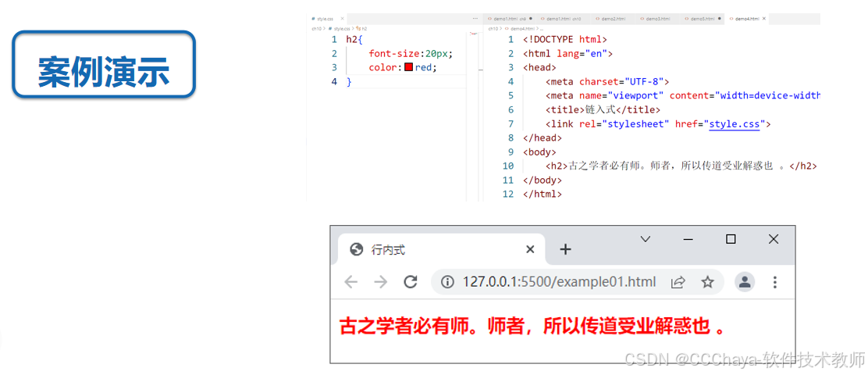Close the style.css editor tab
Screen dimensions: 868x375
(342, 19)
